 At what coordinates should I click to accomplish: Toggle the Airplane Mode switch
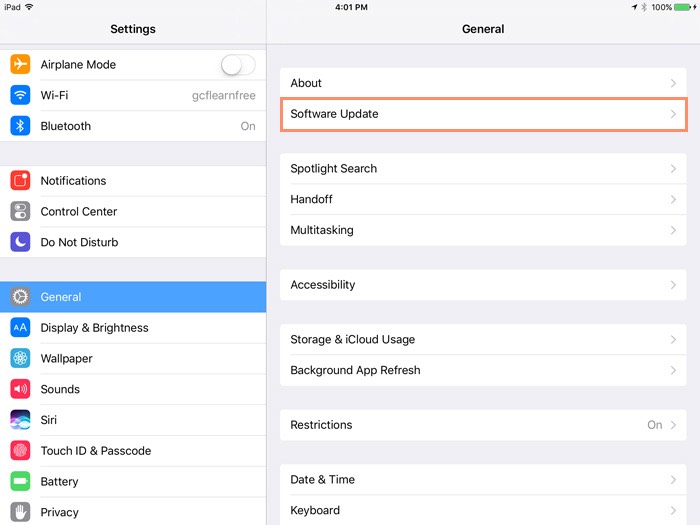tap(237, 65)
